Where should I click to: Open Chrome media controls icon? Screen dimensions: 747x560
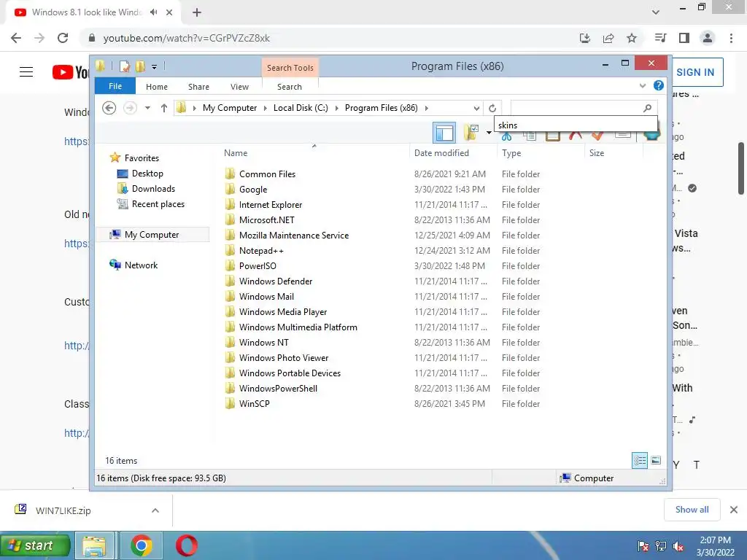[x=660, y=38]
